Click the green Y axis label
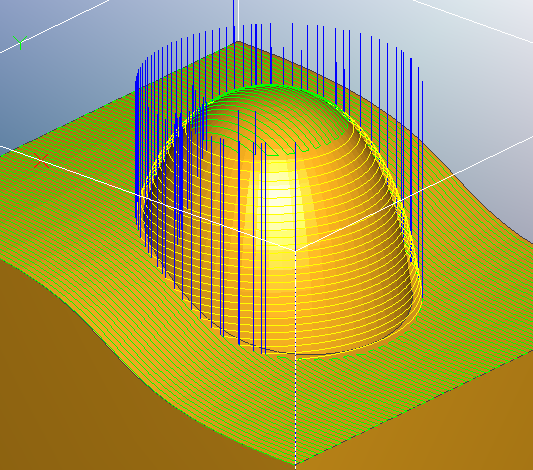The image size is (533, 470). 20,42
